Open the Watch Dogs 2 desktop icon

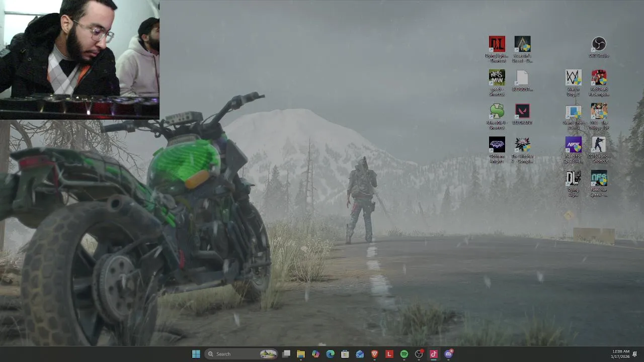click(x=573, y=83)
